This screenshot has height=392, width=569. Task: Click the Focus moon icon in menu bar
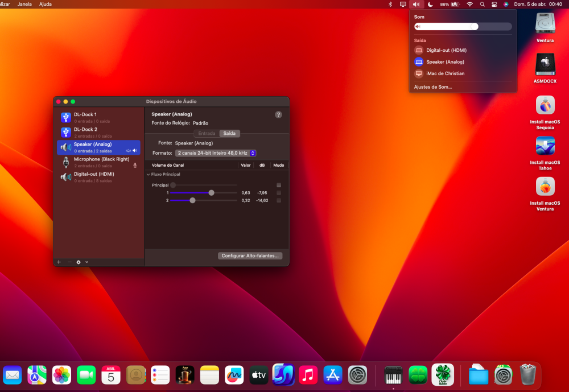point(430,5)
